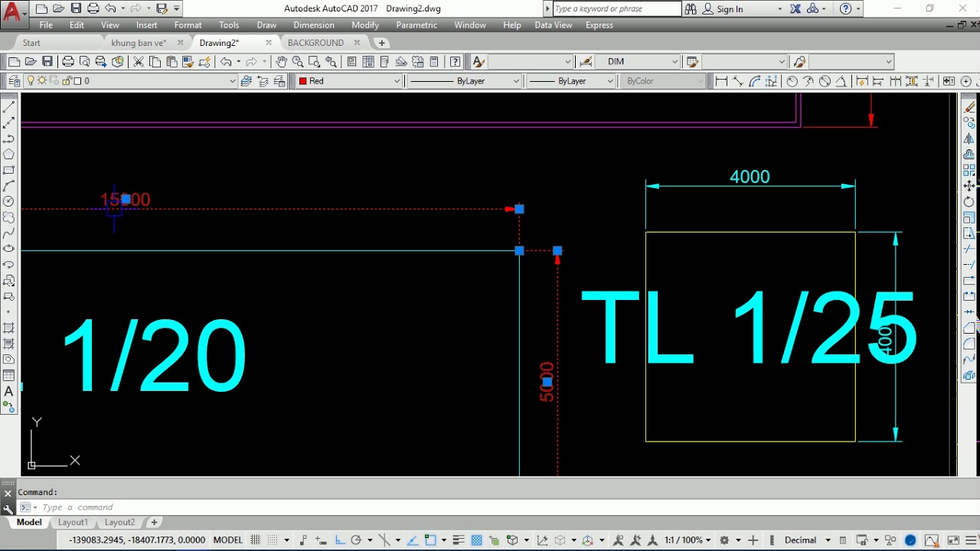Select the Polygon tool in the Draw toolbar
980x551 pixels.
point(9,154)
